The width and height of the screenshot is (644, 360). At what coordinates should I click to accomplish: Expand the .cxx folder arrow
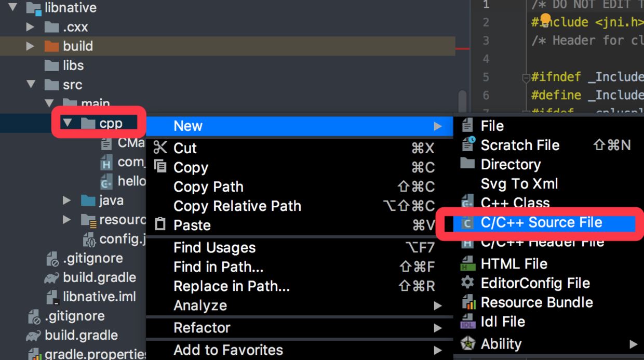30,27
